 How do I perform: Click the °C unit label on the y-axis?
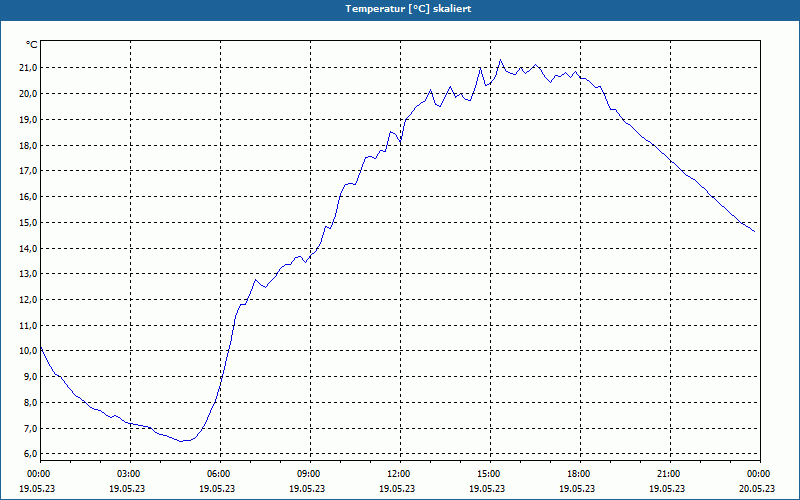pos(32,45)
